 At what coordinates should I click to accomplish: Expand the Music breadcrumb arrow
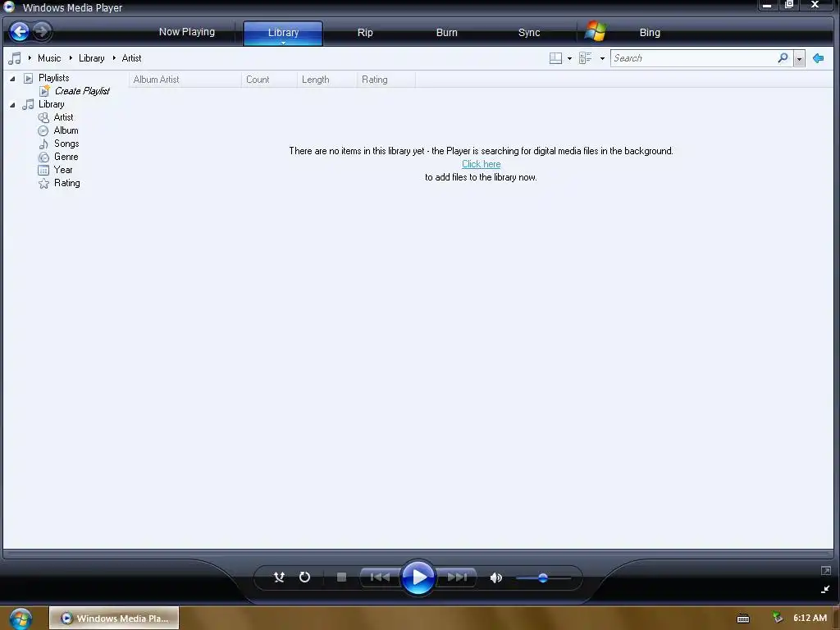point(71,58)
